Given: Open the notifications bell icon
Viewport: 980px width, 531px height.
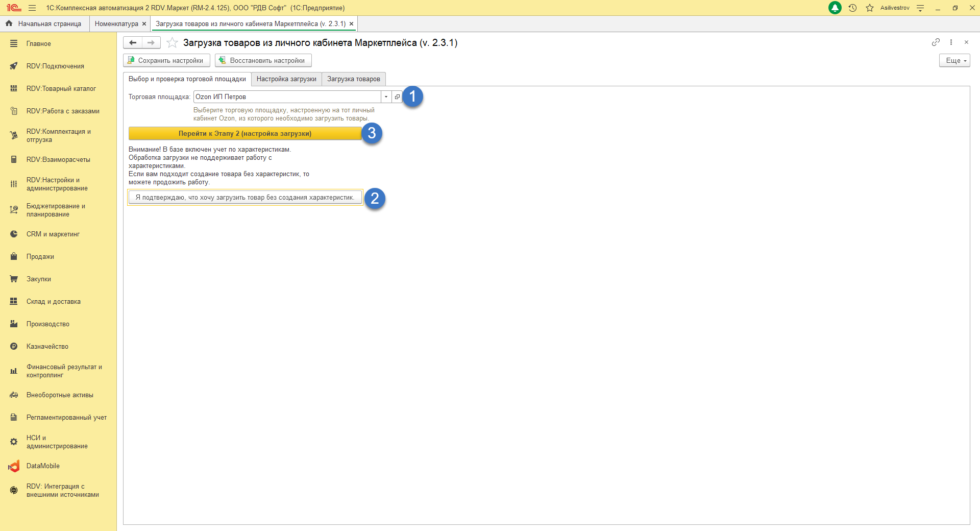Looking at the screenshot, I should pos(835,8).
